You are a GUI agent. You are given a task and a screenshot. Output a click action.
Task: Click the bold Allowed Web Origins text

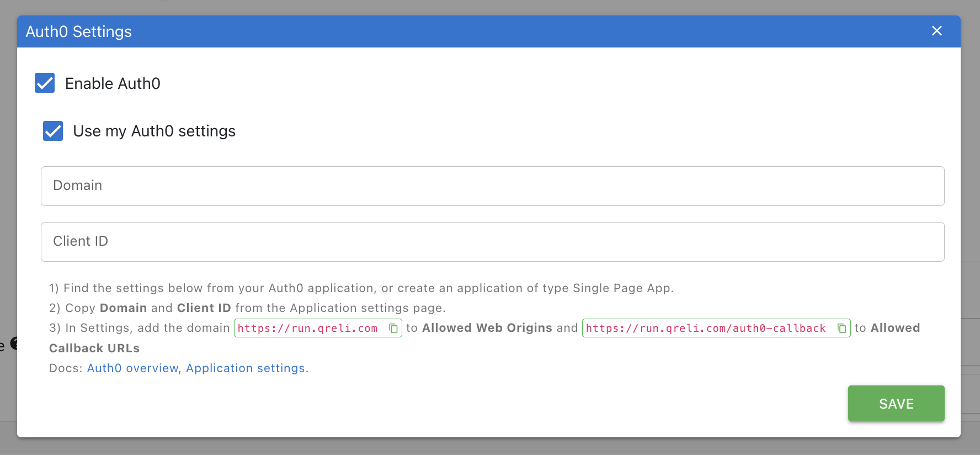(x=487, y=328)
